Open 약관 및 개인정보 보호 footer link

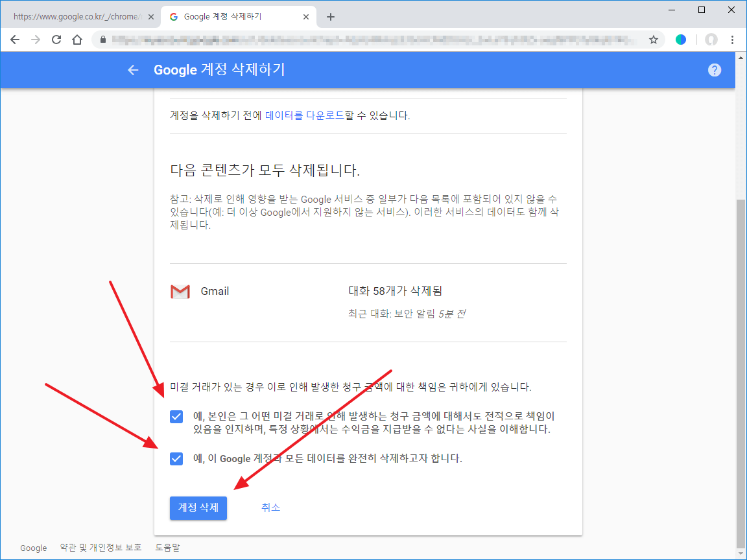(x=101, y=548)
